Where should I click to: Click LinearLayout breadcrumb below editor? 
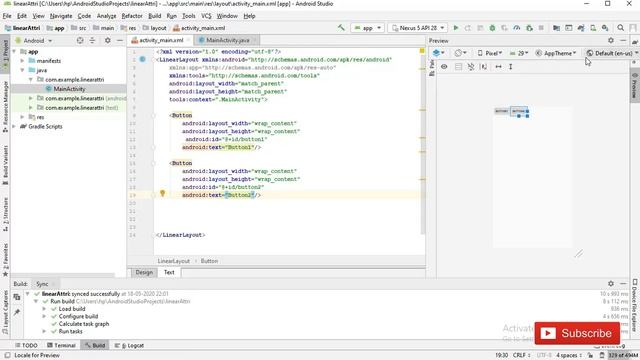coord(173,261)
